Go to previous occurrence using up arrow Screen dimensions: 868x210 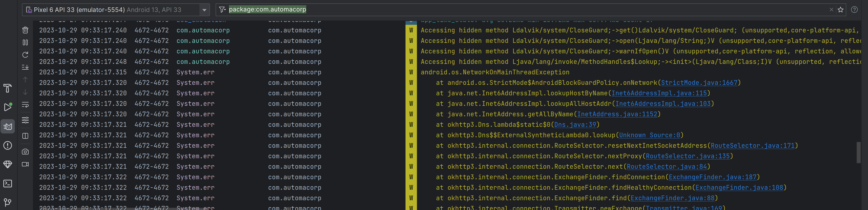tap(25, 80)
